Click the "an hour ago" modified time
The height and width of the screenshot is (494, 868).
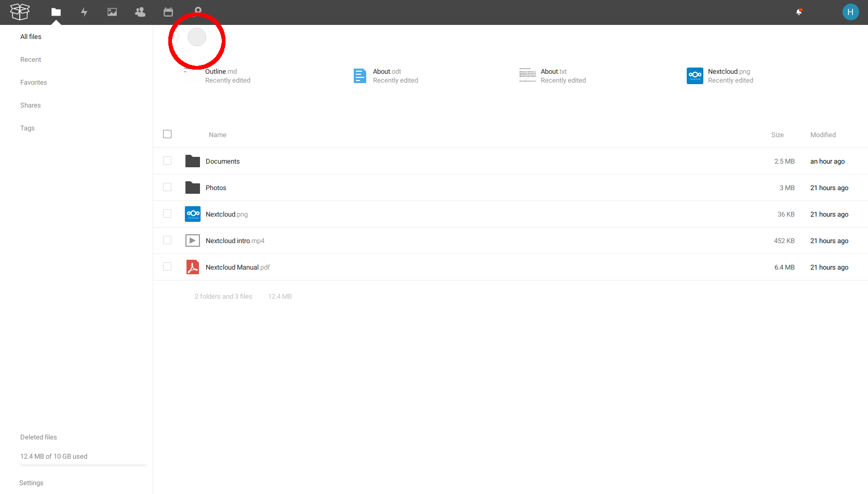click(827, 162)
